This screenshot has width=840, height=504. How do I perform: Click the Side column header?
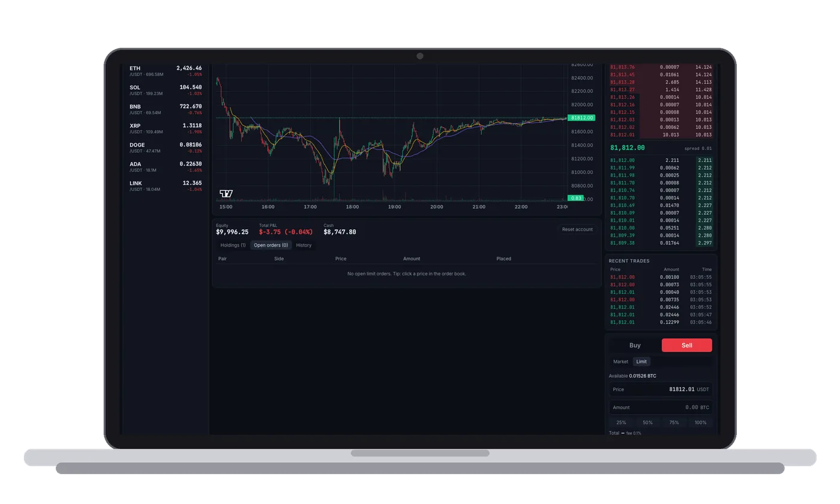[x=279, y=259]
